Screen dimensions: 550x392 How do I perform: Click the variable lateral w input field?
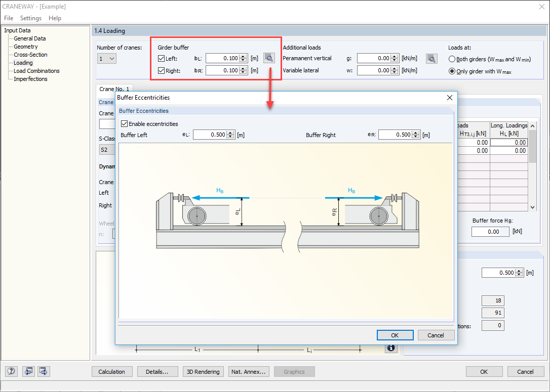(374, 70)
